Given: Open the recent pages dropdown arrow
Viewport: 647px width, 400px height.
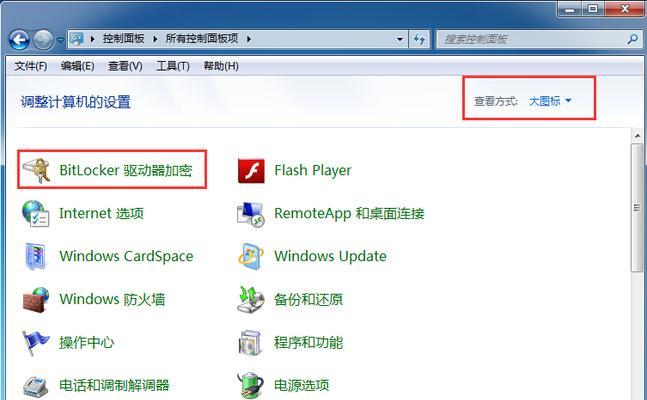Looking at the screenshot, I should (60, 40).
